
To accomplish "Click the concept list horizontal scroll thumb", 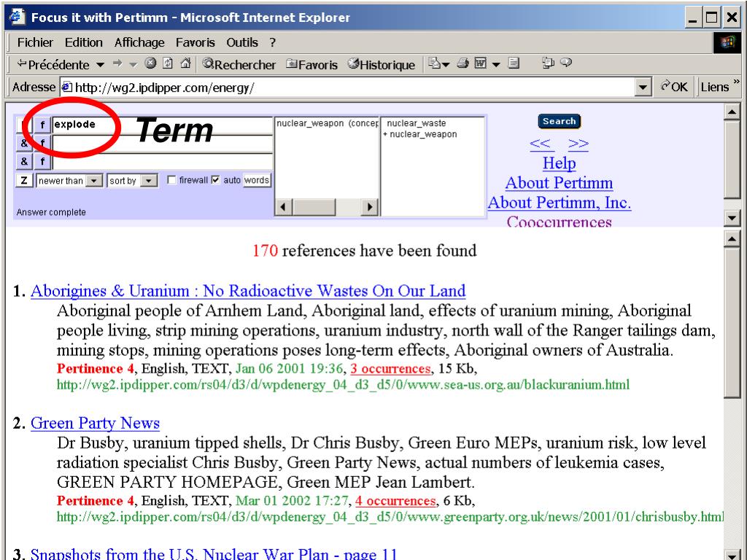I will pyautogui.click(x=314, y=207).
